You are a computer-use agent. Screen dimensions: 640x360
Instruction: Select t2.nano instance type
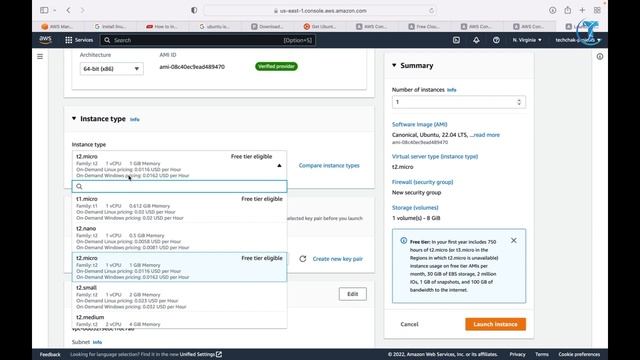180,238
